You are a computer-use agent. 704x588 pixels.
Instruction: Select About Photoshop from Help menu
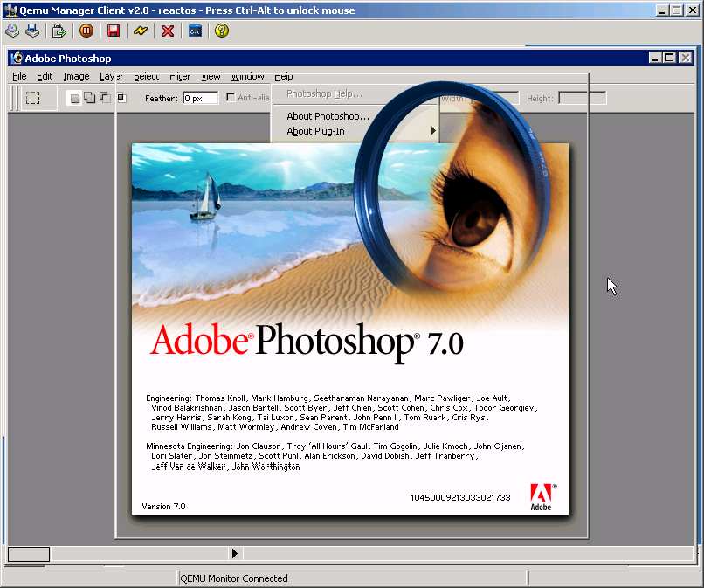pos(328,116)
